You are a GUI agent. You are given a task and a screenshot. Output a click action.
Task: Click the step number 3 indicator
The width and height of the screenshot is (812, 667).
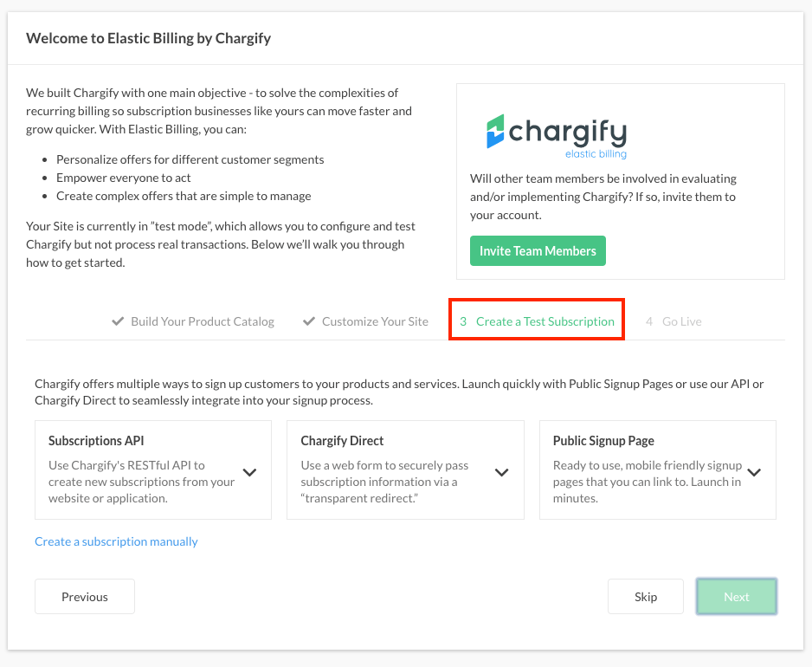coord(463,321)
